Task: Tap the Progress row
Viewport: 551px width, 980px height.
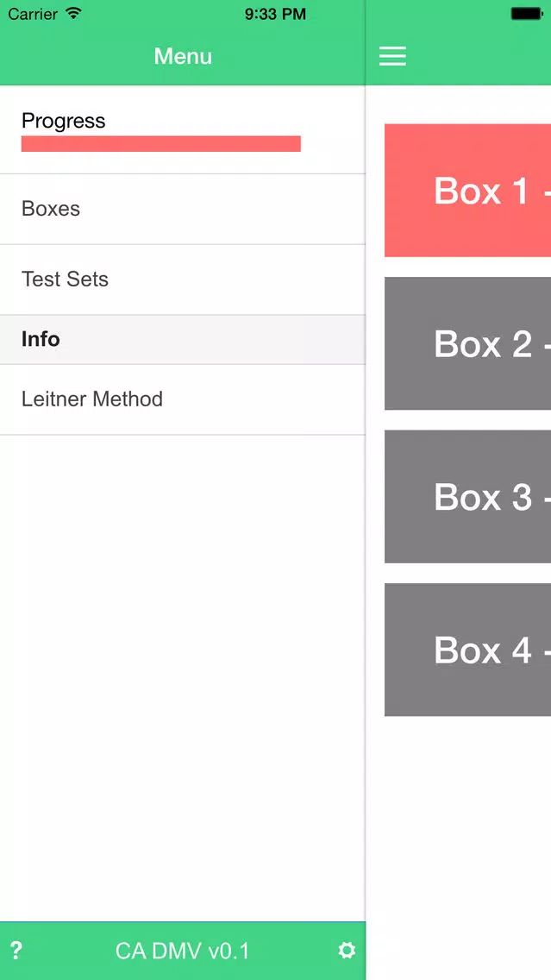Action: (183, 130)
